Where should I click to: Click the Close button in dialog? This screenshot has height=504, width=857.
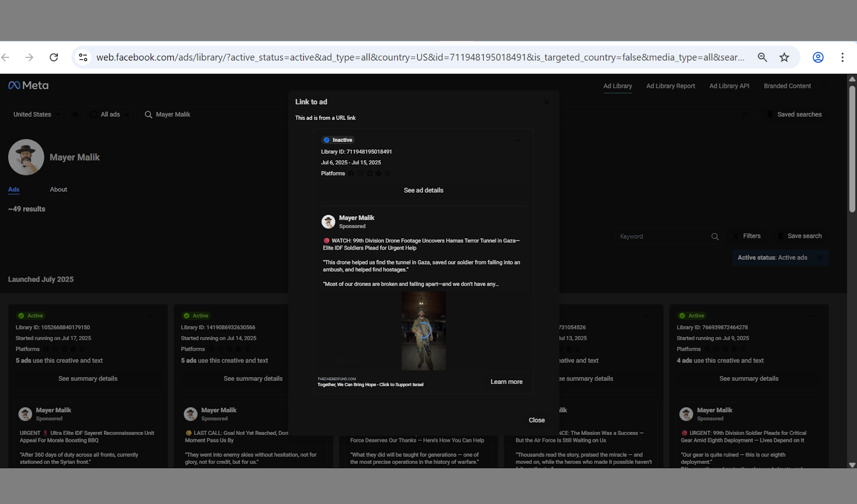click(x=537, y=420)
